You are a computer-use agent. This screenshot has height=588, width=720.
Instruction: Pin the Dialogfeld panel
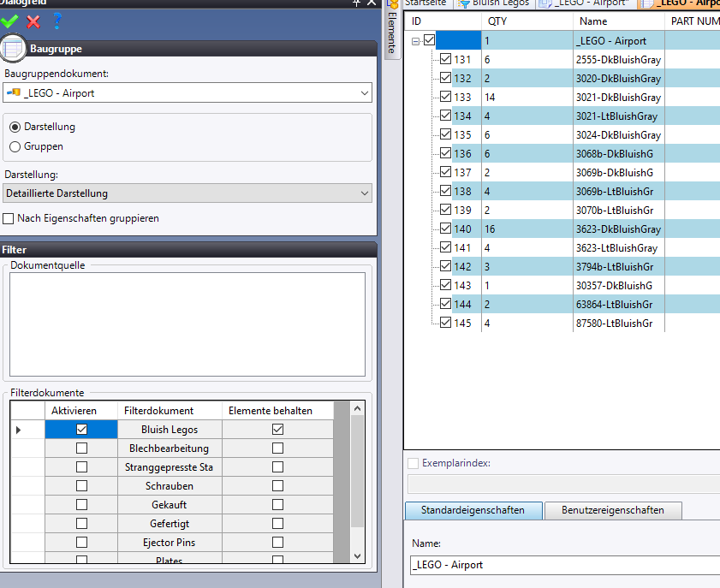pyautogui.click(x=356, y=3)
